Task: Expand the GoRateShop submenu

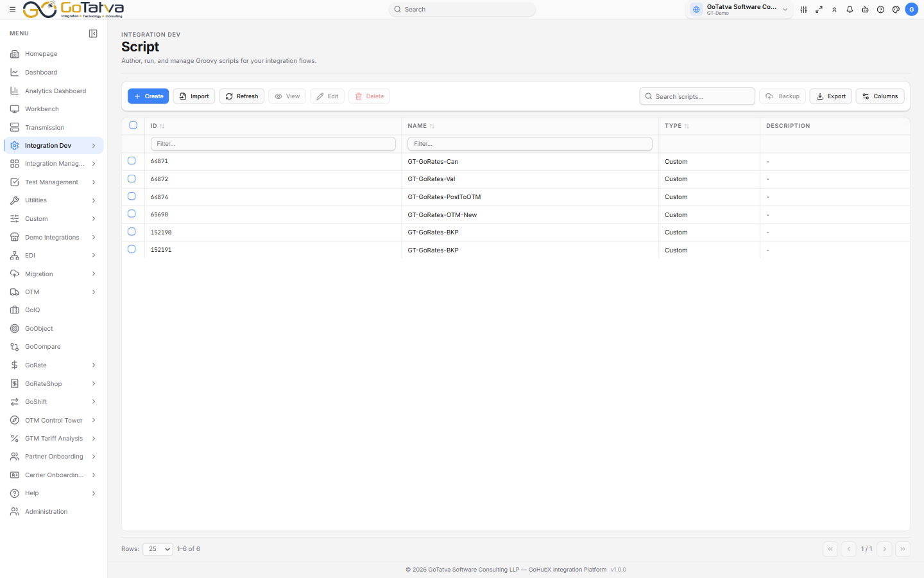Action: pyautogui.click(x=54, y=384)
